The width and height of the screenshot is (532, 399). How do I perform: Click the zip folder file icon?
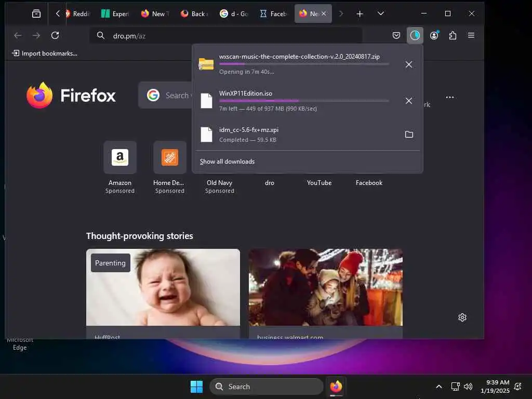[x=206, y=64]
